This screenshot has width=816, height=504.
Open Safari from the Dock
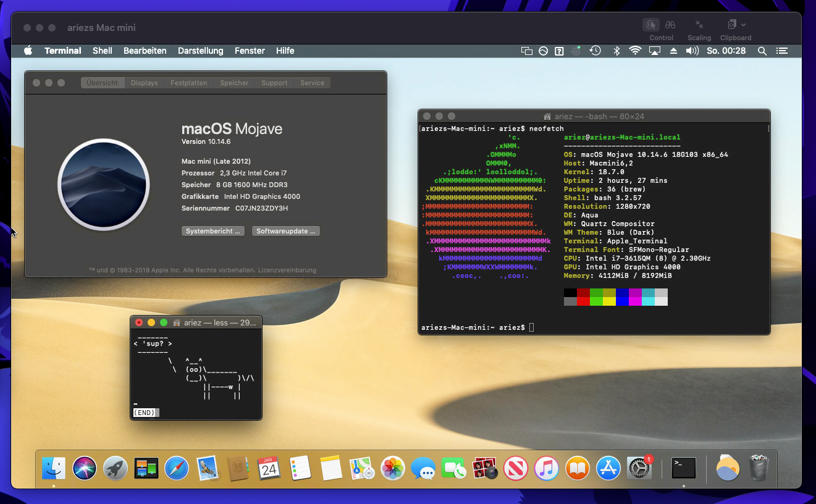pyautogui.click(x=177, y=468)
